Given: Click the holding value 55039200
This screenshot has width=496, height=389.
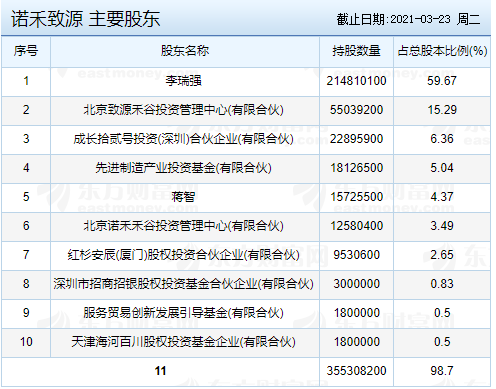Looking at the screenshot, I should click(x=356, y=110).
